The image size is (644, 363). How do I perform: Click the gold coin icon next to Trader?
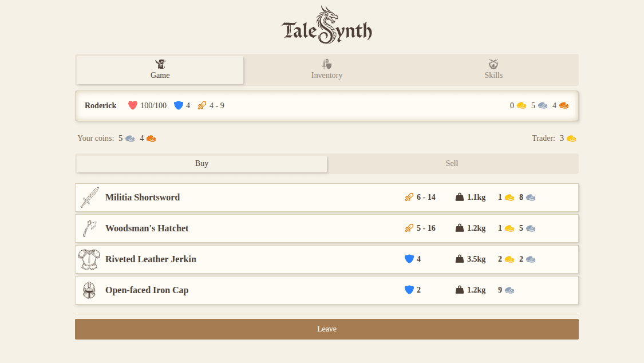571,138
